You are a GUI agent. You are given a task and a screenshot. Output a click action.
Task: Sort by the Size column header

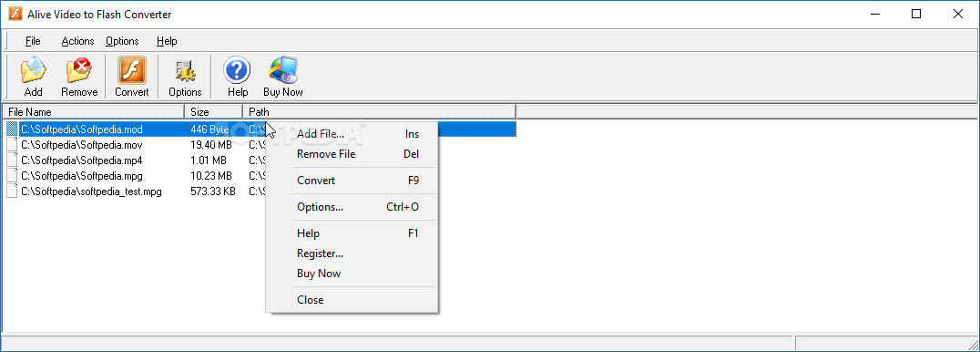[x=214, y=112]
